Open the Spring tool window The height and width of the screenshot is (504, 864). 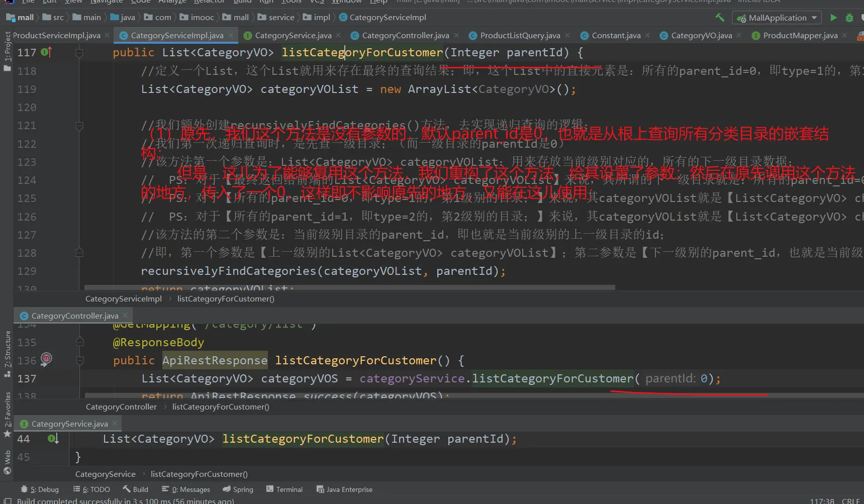coord(238,489)
